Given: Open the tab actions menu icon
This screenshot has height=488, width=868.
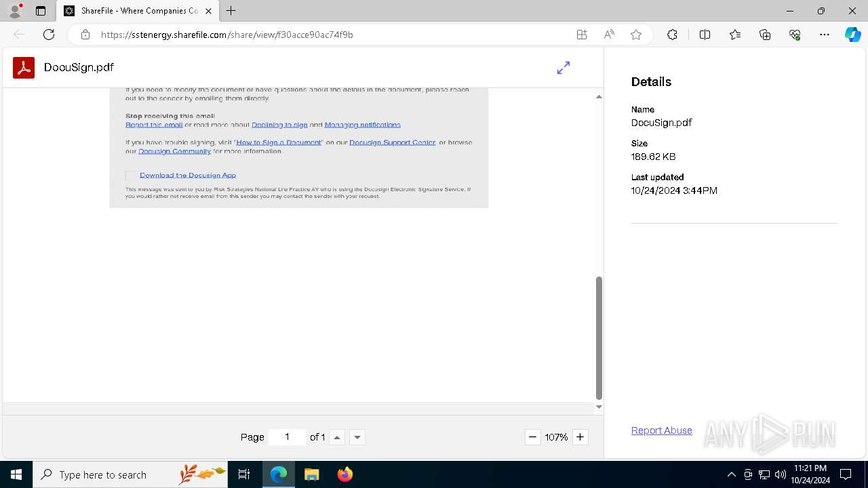Looking at the screenshot, I should [x=41, y=11].
